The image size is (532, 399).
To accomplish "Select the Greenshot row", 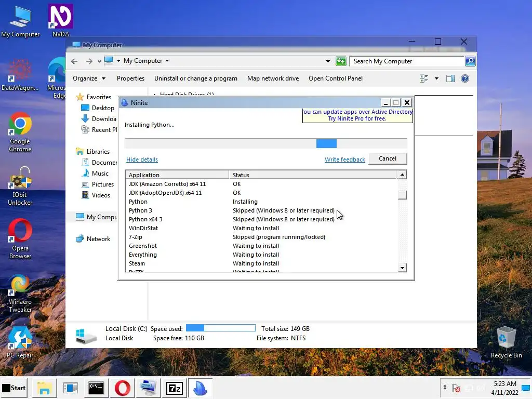I will coord(261,246).
